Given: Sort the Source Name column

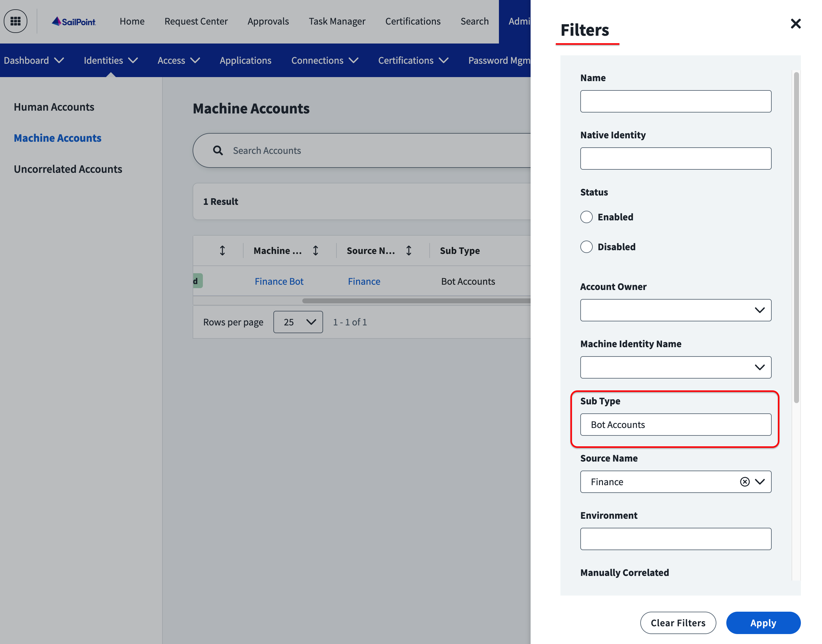Looking at the screenshot, I should [409, 251].
